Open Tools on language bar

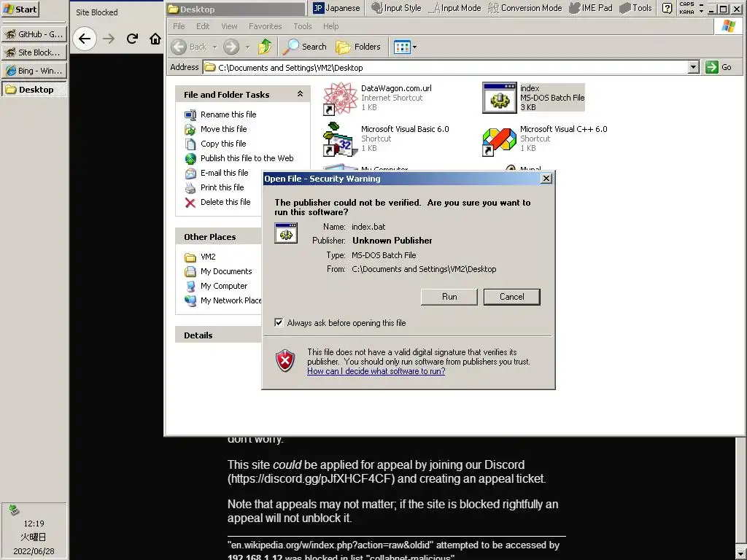pyautogui.click(x=635, y=8)
